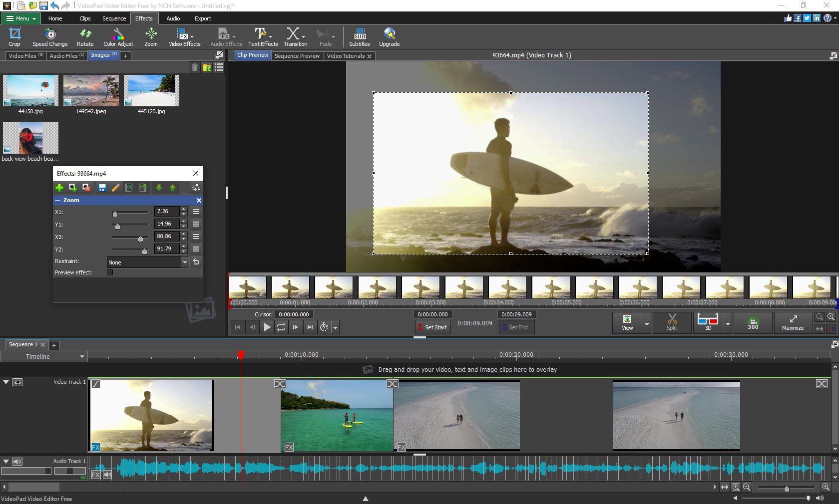
Task: Split the clip with the scissors tool
Action: pos(672,323)
